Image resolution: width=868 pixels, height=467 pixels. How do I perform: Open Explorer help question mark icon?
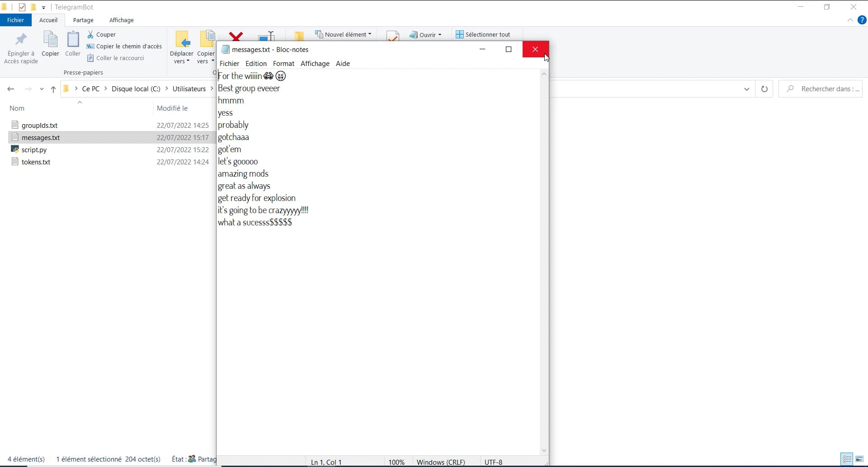(862, 20)
